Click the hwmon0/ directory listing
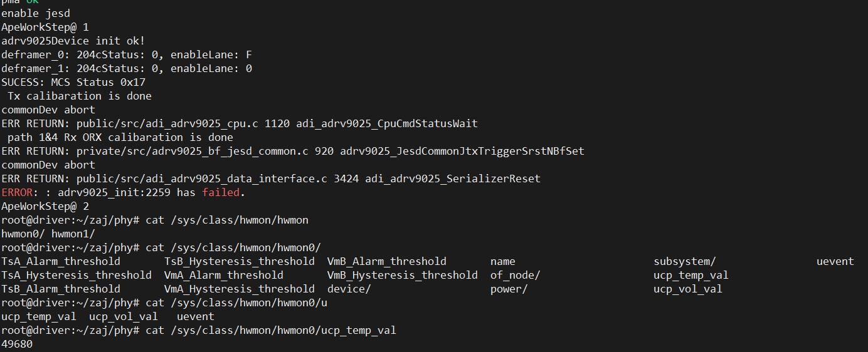 [23, 234]
